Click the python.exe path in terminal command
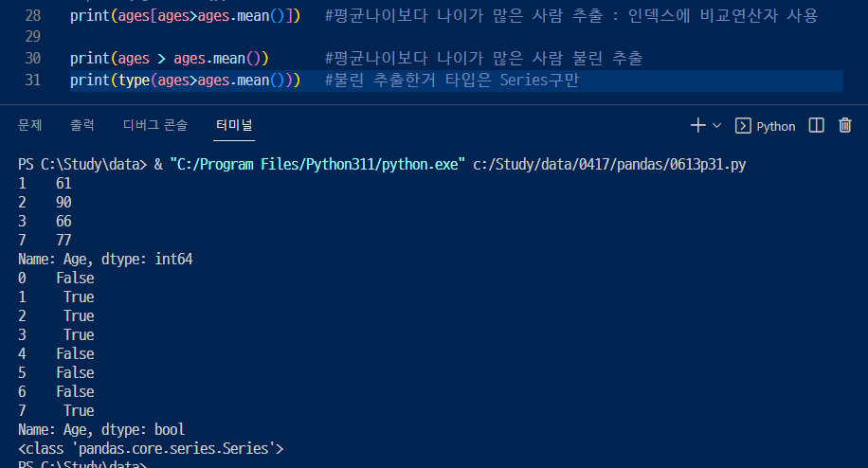 point(317,164)
